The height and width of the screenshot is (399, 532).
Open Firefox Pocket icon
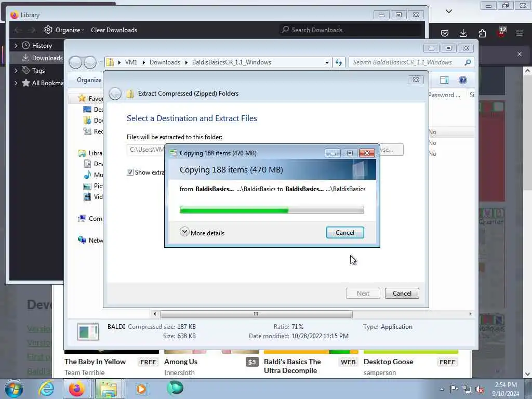click(x=445, y=33)
